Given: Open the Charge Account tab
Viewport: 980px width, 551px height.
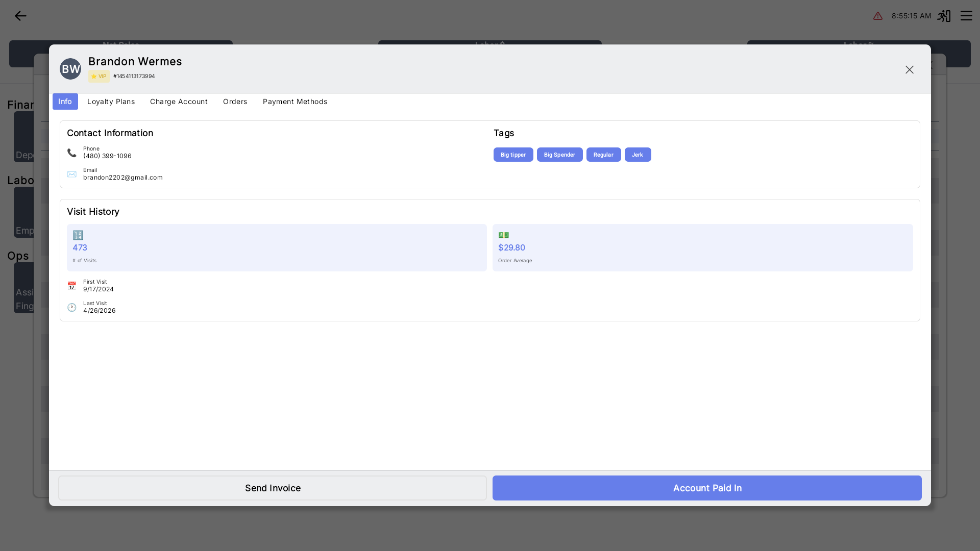Looking at the screenshot, I should pyautogui.click(x=179, y=102).
